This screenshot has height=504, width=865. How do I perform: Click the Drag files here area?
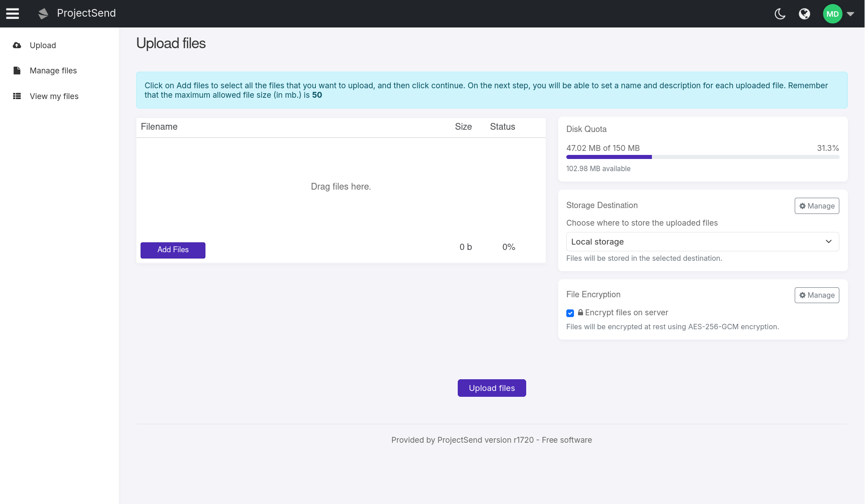[341, 186]
